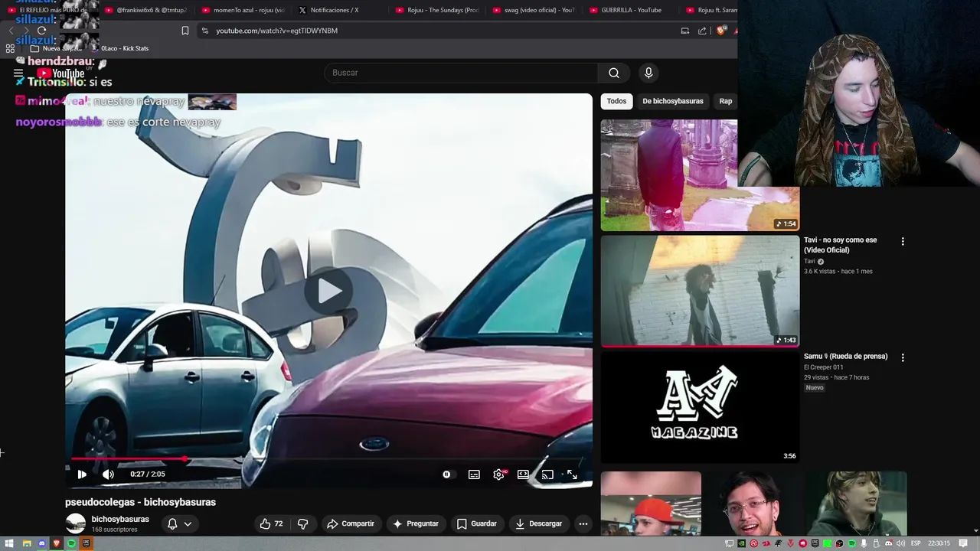Switch to Rojuu - The Sundays tab
Screen dimensions: 980x551
tap(436, 10)
